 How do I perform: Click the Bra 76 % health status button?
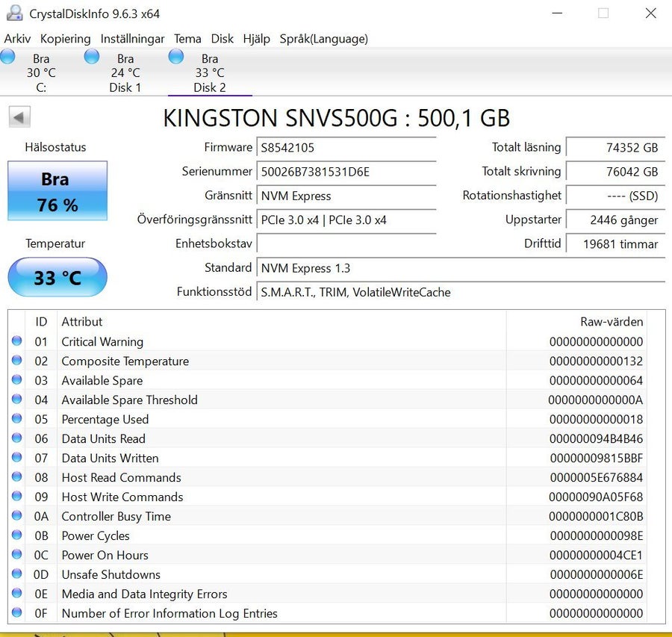(x=57, y=190)
